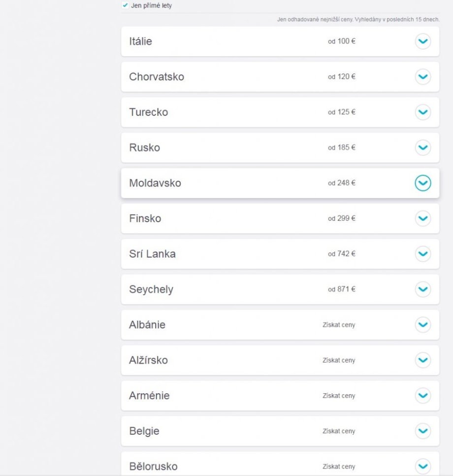Screen dimensions: 453x476
Task: Click the Moldavsko chevron circle
Action: click(422, 183)
